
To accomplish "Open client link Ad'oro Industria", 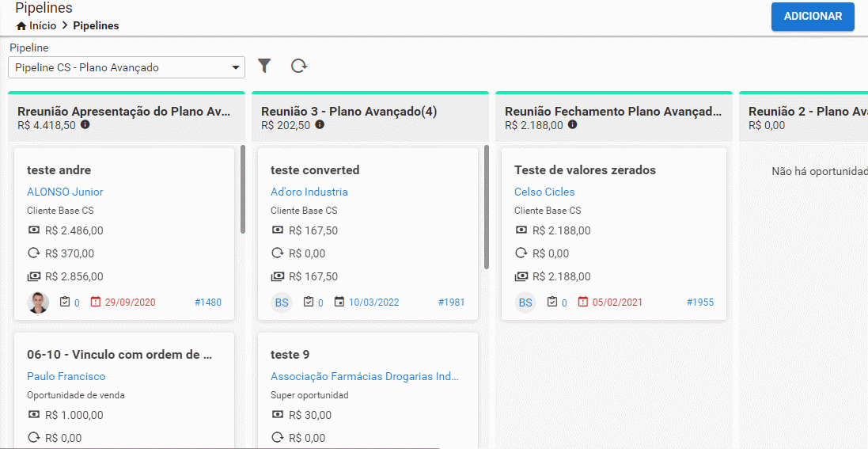I will (309, 192).
